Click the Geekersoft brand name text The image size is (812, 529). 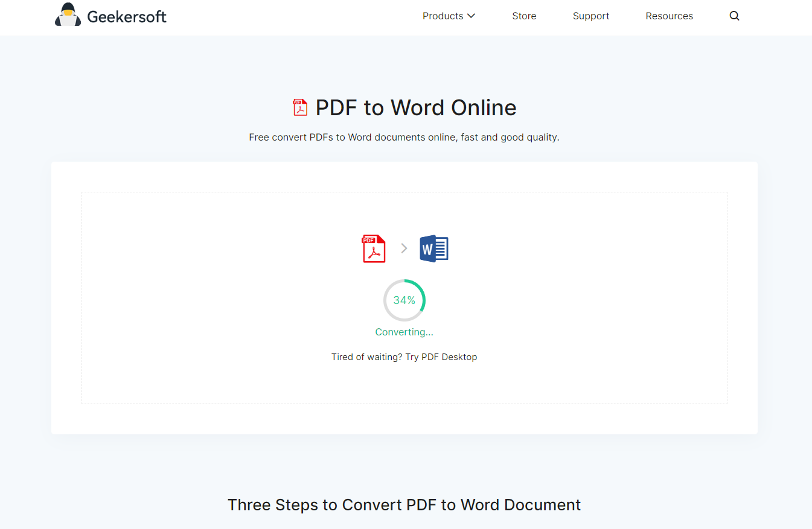pos(127,16)
